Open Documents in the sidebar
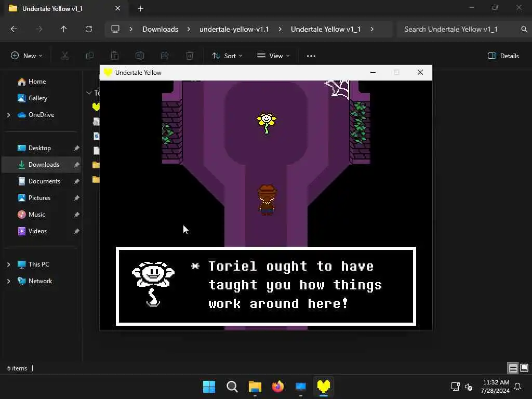The image size is (532, 399). [44, 181]
